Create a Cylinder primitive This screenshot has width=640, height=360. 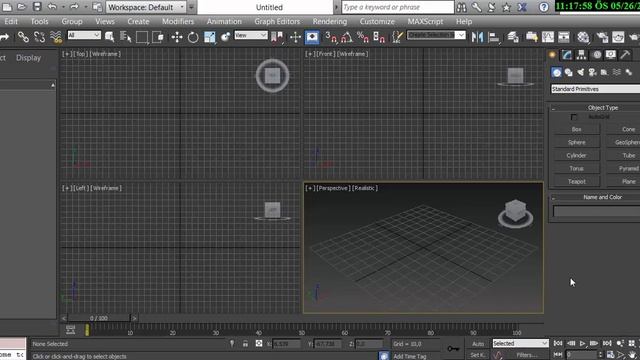click(x=576, y=156)
